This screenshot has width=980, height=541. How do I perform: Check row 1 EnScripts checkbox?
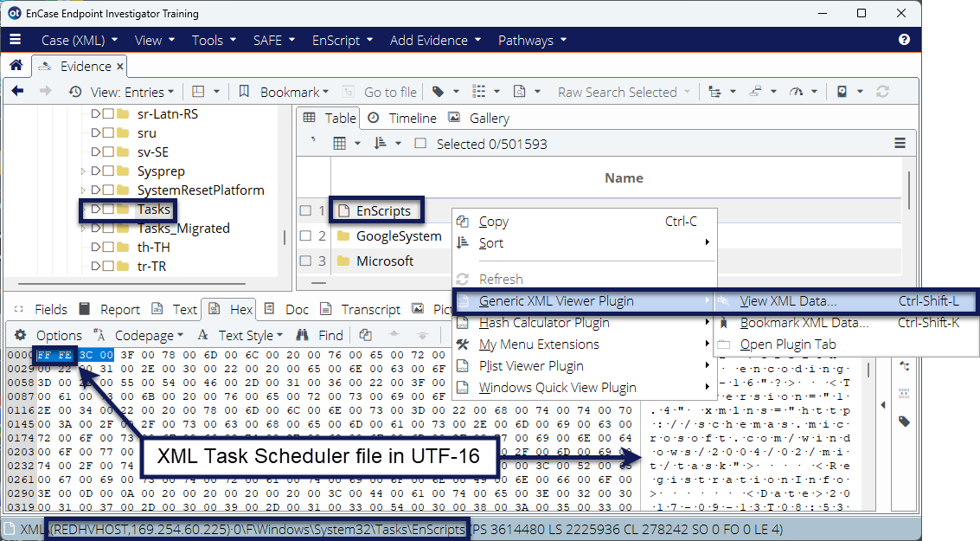pyautogui.click(x=305, y=210)
